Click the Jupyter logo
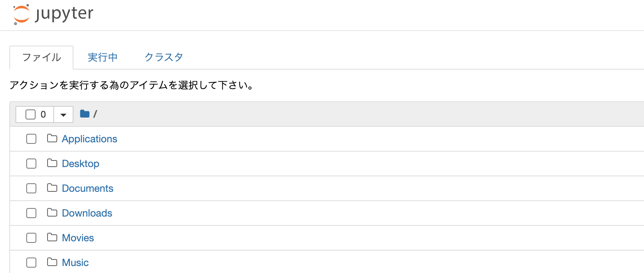This screenshot has width=644, height=273. point(52,14)
